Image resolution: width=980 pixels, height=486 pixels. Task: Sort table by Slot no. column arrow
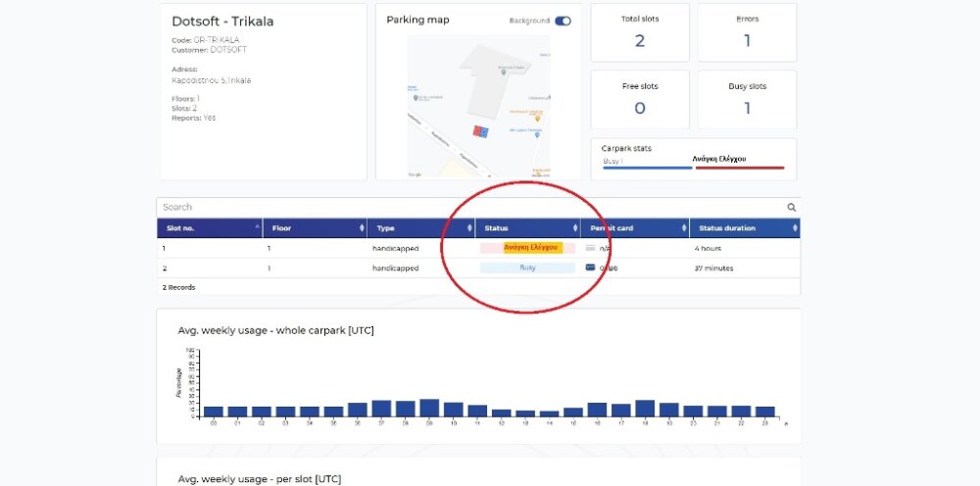[259, 228]
